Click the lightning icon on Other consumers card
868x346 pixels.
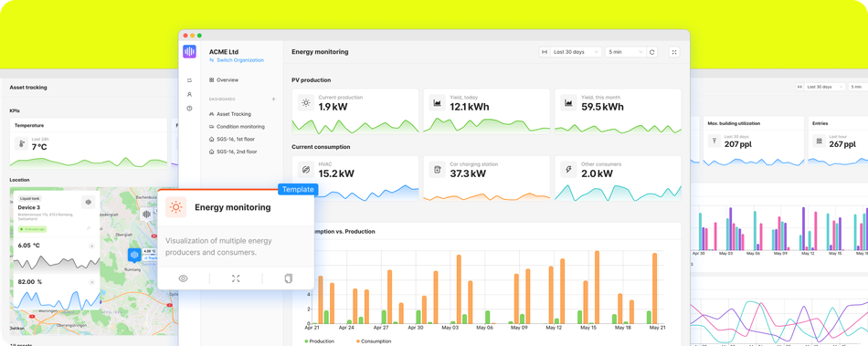pos(568,169)
